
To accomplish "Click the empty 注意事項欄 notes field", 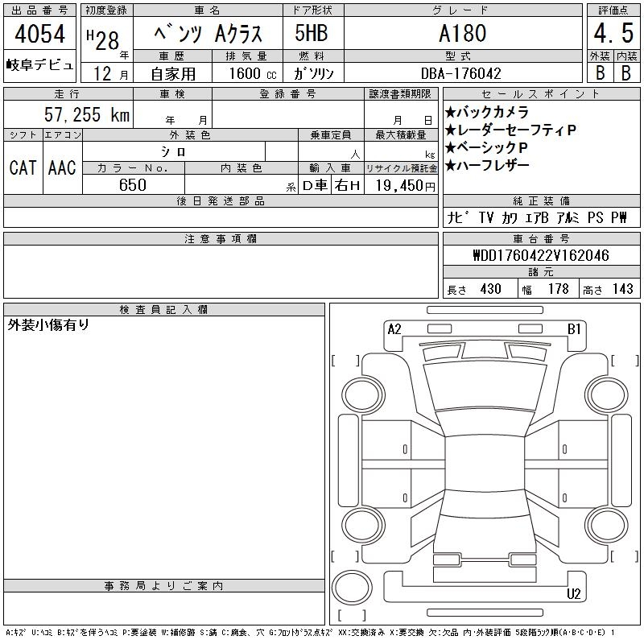I will 220,272.
